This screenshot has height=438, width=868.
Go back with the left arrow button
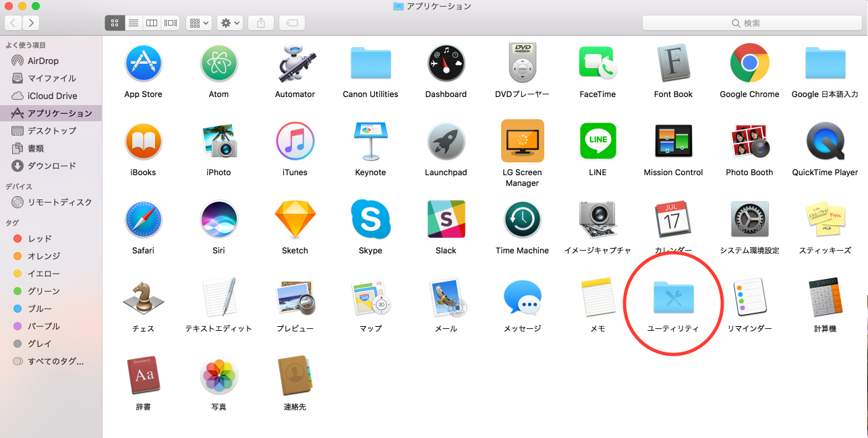13,23
